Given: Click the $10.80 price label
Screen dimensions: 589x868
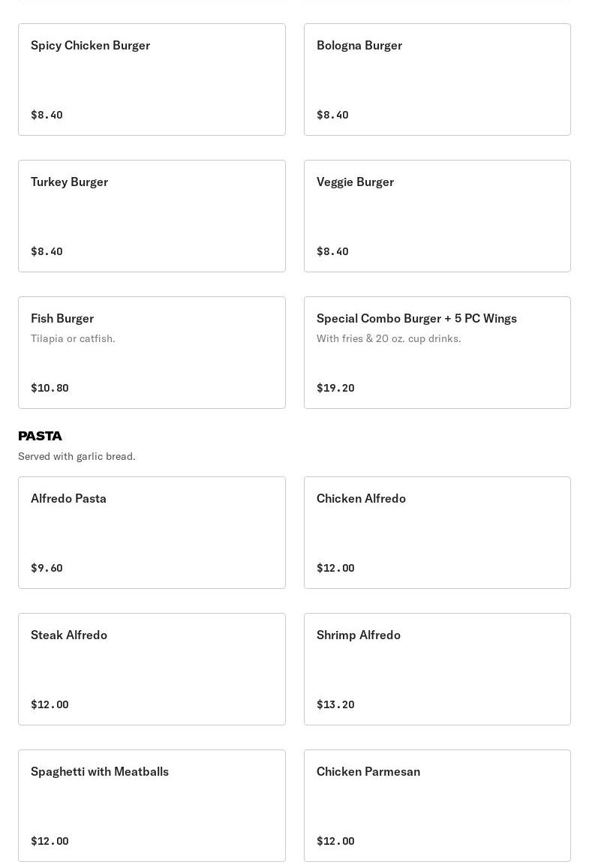Looking at the screenshot, I should tap(50, 388).
